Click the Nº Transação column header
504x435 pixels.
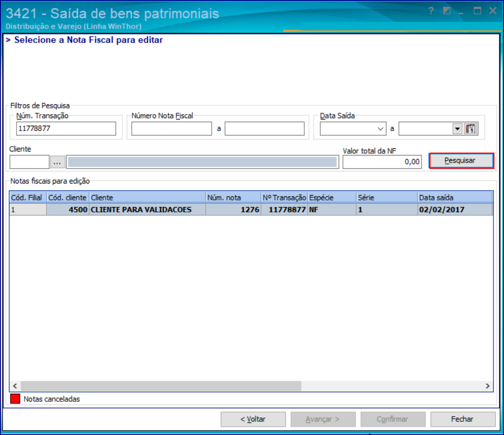click(285, 198)
